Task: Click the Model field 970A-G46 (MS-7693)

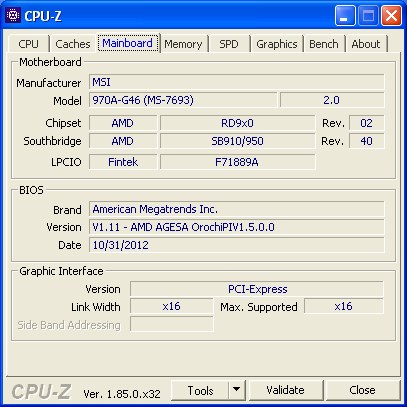Action: click(x=183, y=100)
